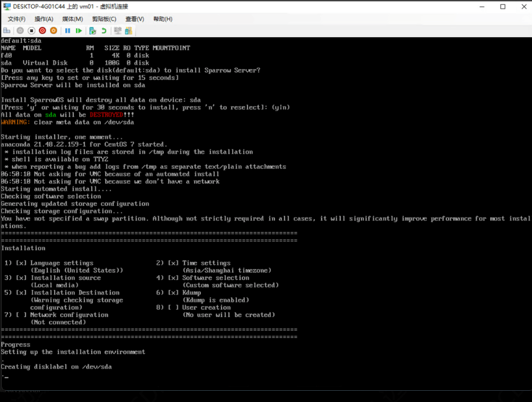
Task: Send Ctrl+Alt+Del using the toolbar icon
Action: [7, 31]
